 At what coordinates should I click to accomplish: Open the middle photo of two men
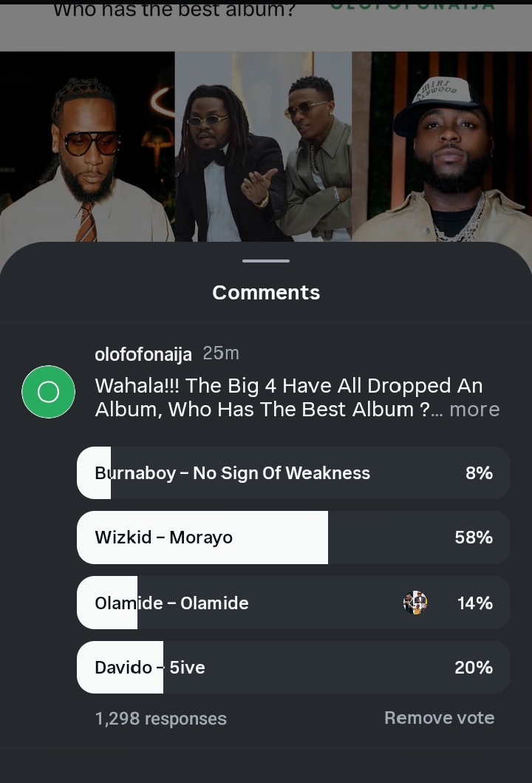click(264, 147)
